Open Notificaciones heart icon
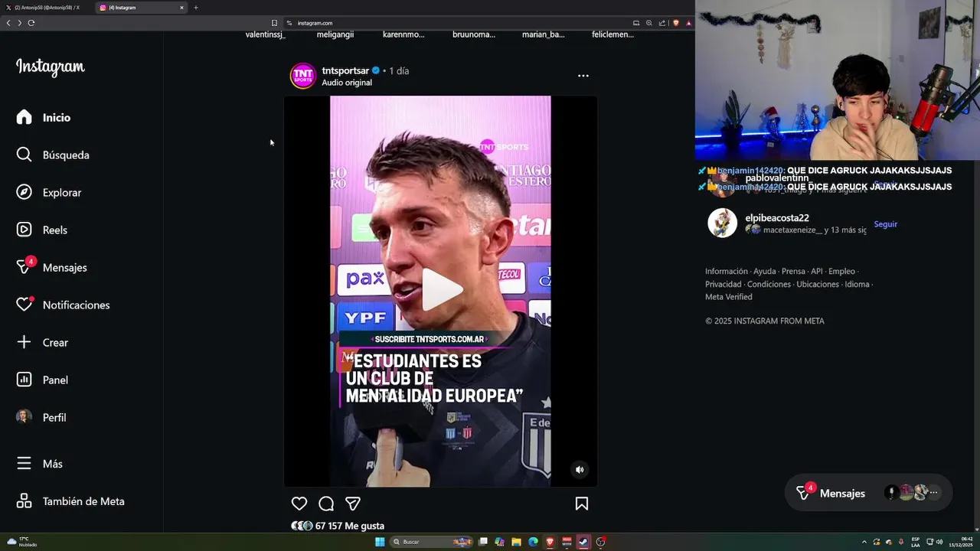This screenshot has height=551, width=980. pyautogui.click(x=24, y=305)
